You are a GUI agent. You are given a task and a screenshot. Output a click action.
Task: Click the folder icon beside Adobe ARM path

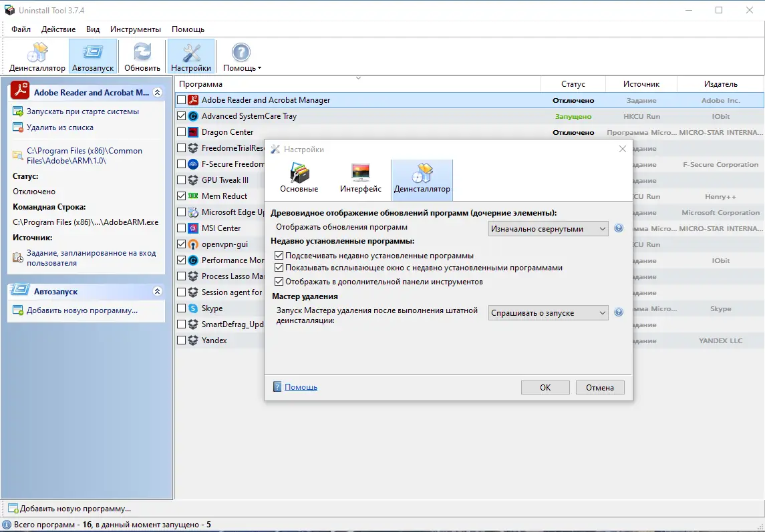(18, 156)
